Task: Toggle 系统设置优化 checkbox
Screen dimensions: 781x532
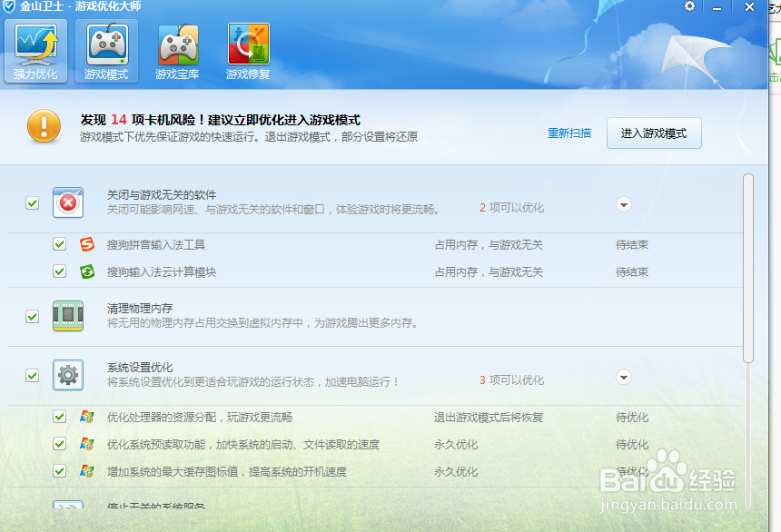Action: click(33, 375)
